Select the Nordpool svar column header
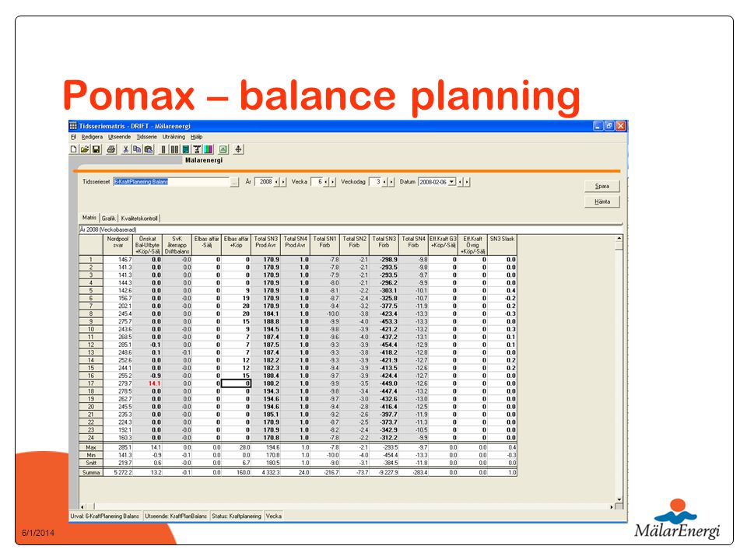This screenshot has height=560, width=747. pos(117,245)
